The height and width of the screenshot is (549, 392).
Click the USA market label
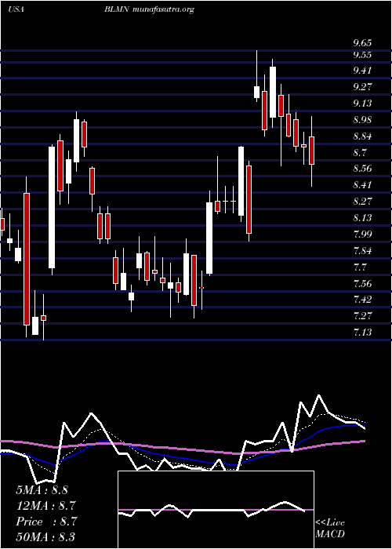16,9
